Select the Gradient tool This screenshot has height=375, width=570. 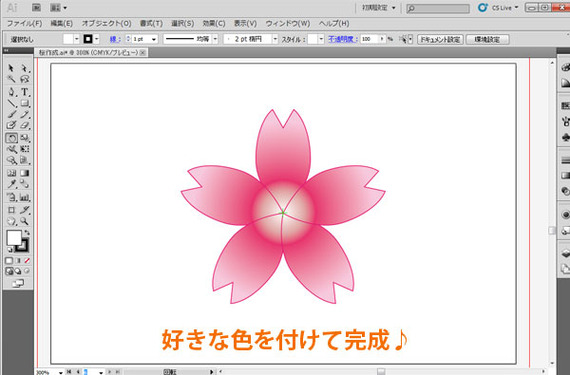[24, 173]
